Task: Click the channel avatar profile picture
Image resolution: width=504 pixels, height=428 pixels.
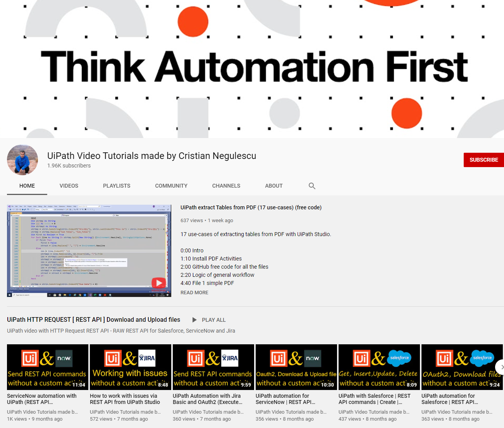Action: pyautogui.click(x=22, y=160)
